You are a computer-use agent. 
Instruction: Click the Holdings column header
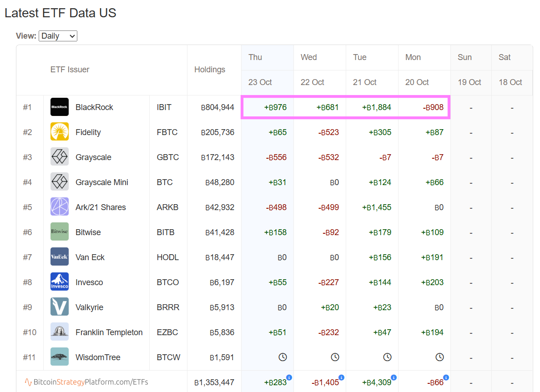210,70
